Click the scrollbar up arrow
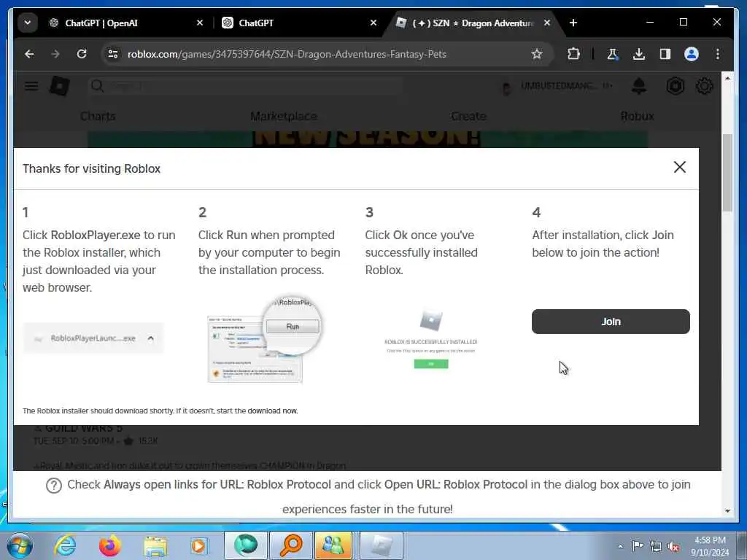 [727, 77]
